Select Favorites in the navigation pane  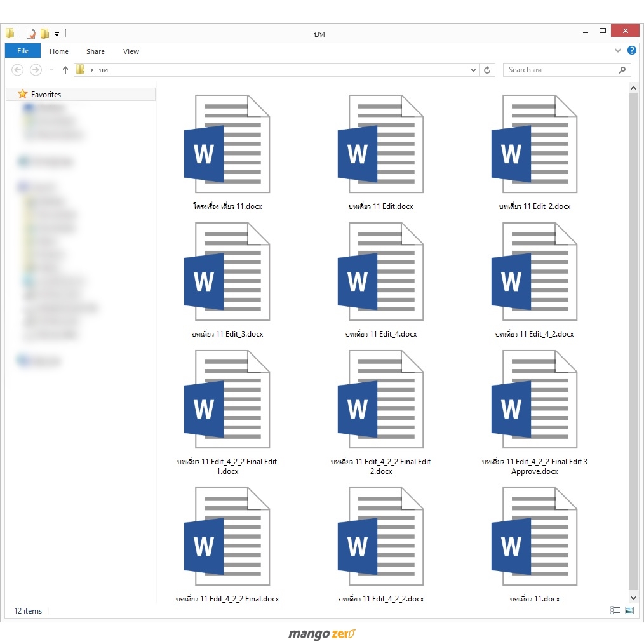81,94
